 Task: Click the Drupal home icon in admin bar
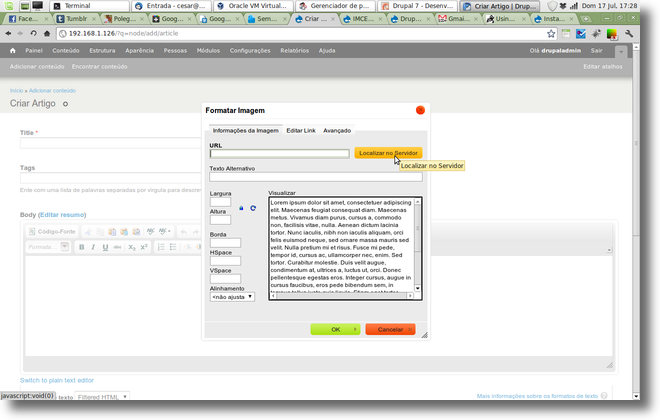coord(13,50)
